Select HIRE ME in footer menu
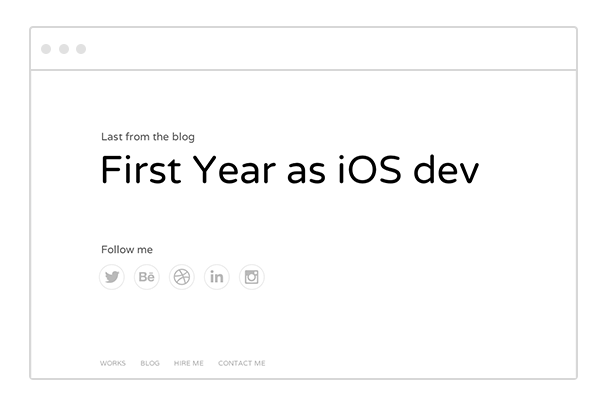This screenshot has width=606, height=406. (x=188, y=363)
